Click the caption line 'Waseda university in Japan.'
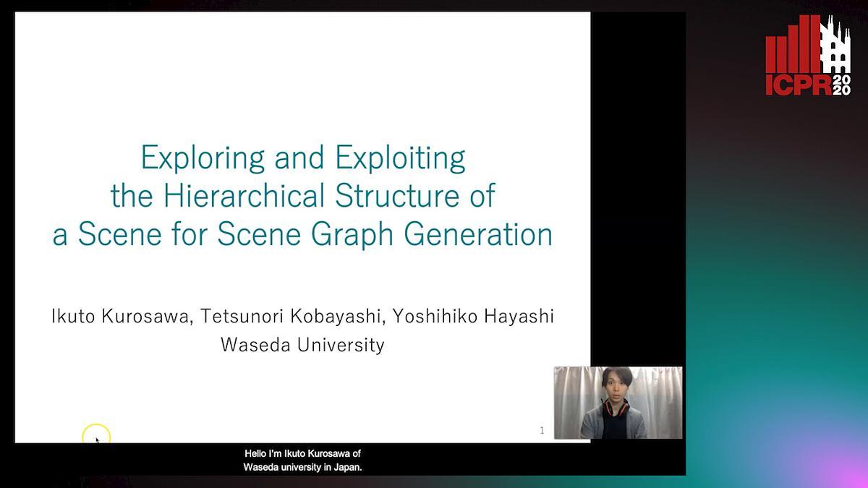868x488 pixels. click(302, 467)
